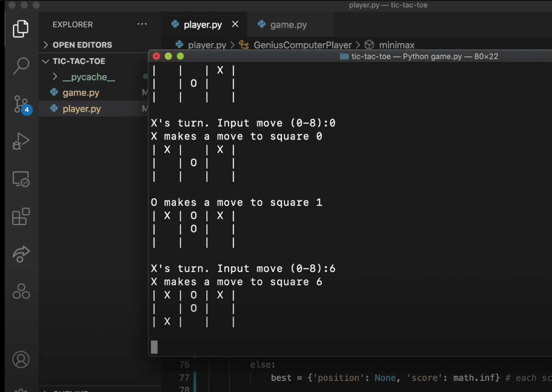Expand the OPEN EDITORS section

pos(82,45)
